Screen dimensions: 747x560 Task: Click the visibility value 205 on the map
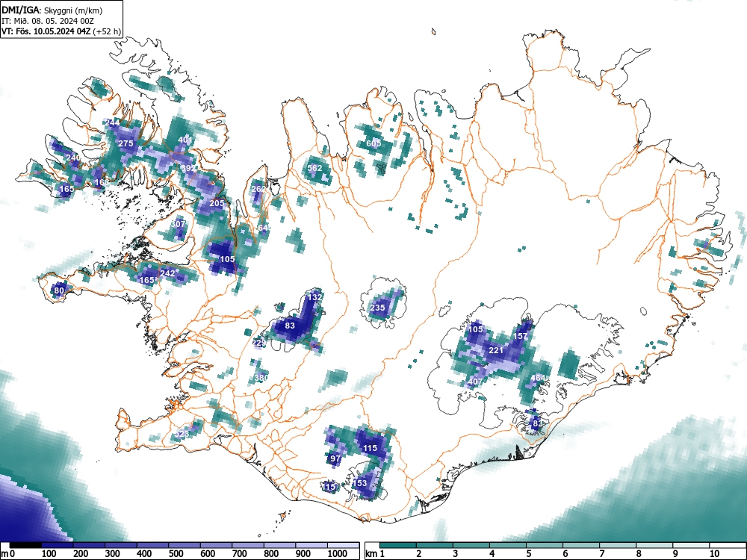click(217, 203)
